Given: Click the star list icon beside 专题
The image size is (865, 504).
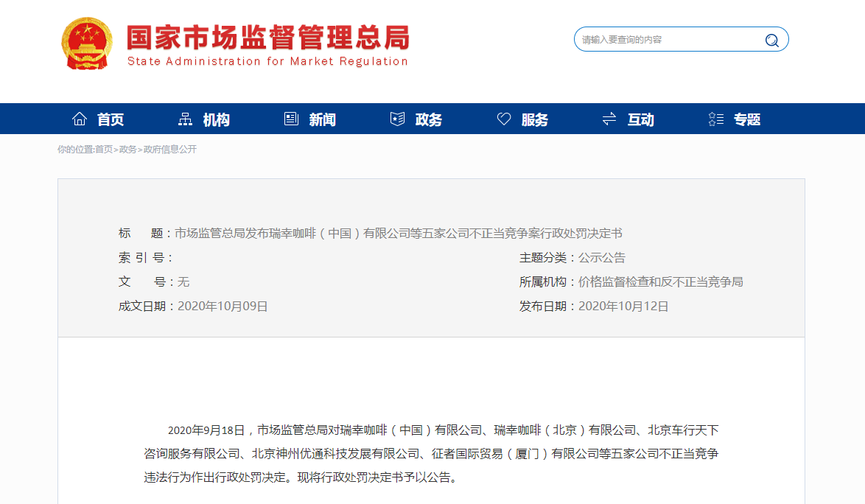Looking at the screenshot, I should point(714,118).
